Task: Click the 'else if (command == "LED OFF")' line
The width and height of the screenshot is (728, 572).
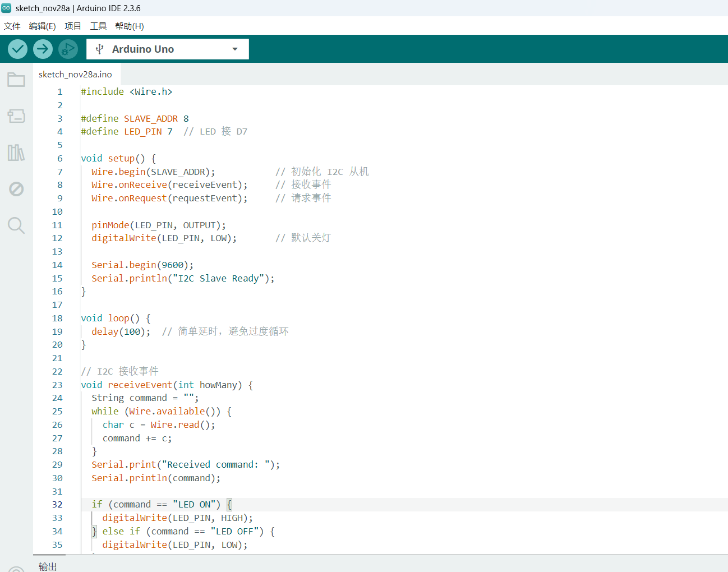Action: click(x=183, y=532)
